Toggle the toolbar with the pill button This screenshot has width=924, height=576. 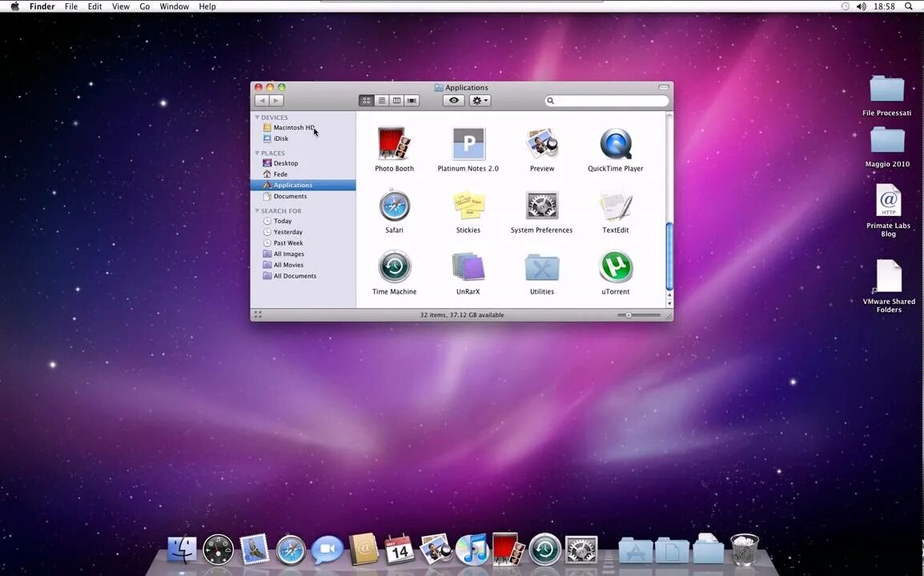coord(664,87)
